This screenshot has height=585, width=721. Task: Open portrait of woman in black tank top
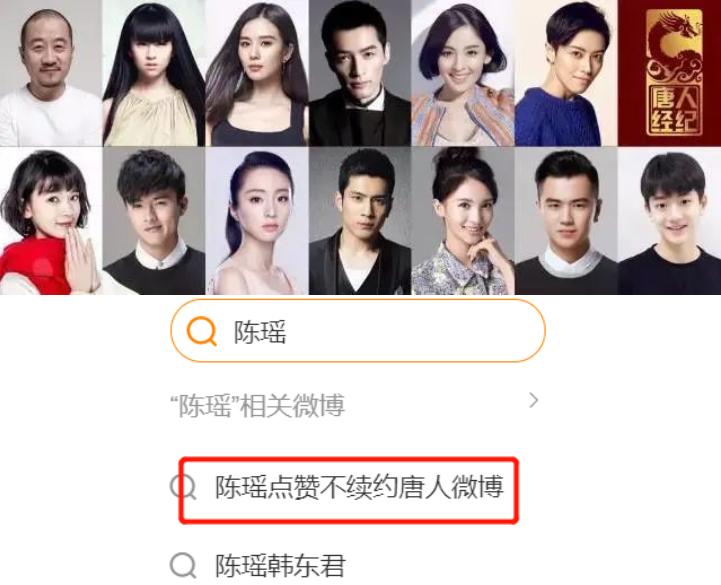pos(257,73)
